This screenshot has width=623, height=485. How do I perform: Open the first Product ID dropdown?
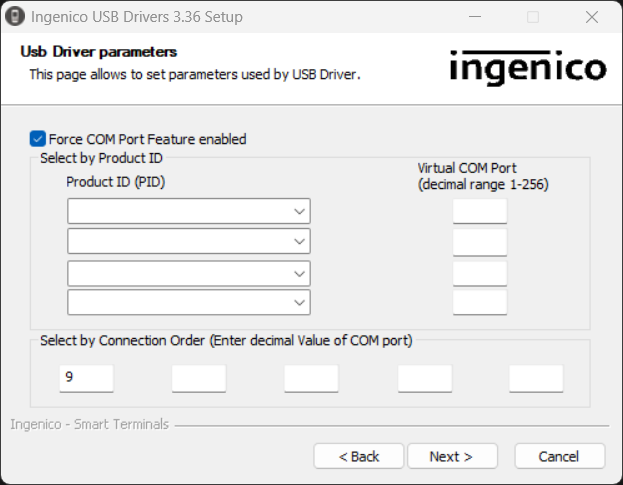coord(189,211)
